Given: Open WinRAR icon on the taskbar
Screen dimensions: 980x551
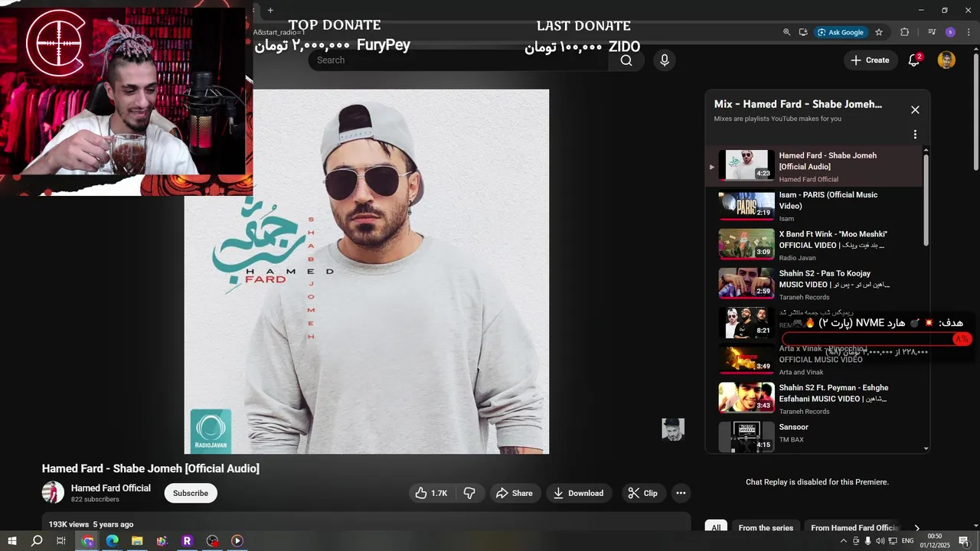Looking at the screenshot, I should 162,541.
